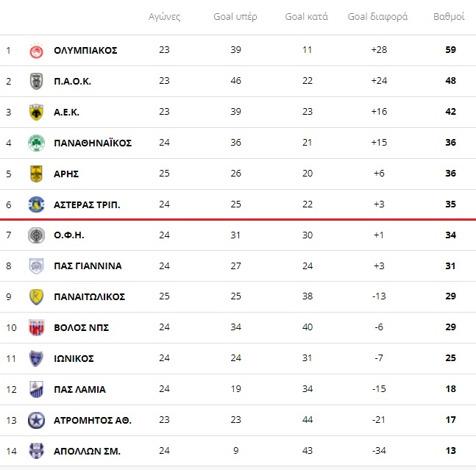Screen dimensions: 476x470
Task: Open the ΟΛΥΜΠΙΑΚΟΣ team name link
Action: 85,51
